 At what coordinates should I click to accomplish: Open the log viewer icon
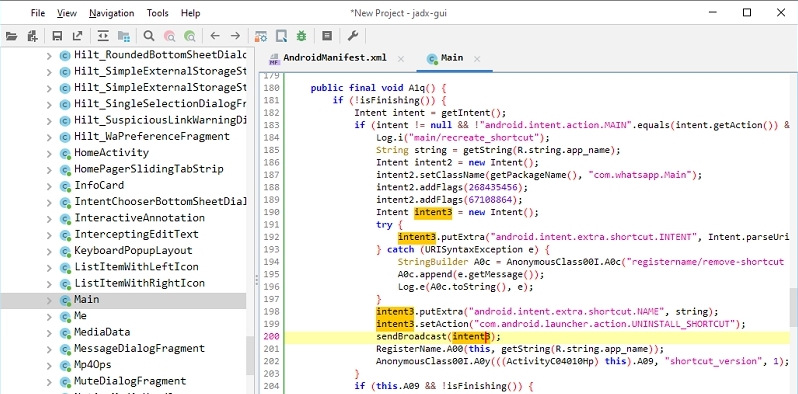click(x=327, y=36)
